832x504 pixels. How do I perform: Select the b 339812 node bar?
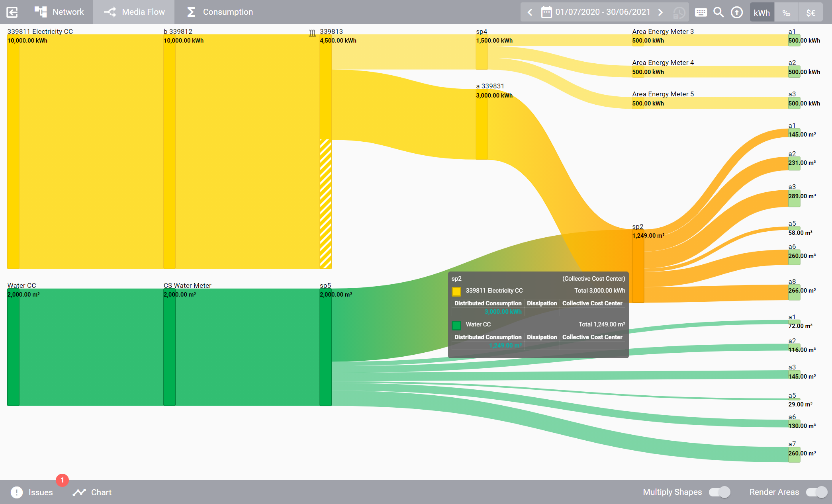point(169,151)
